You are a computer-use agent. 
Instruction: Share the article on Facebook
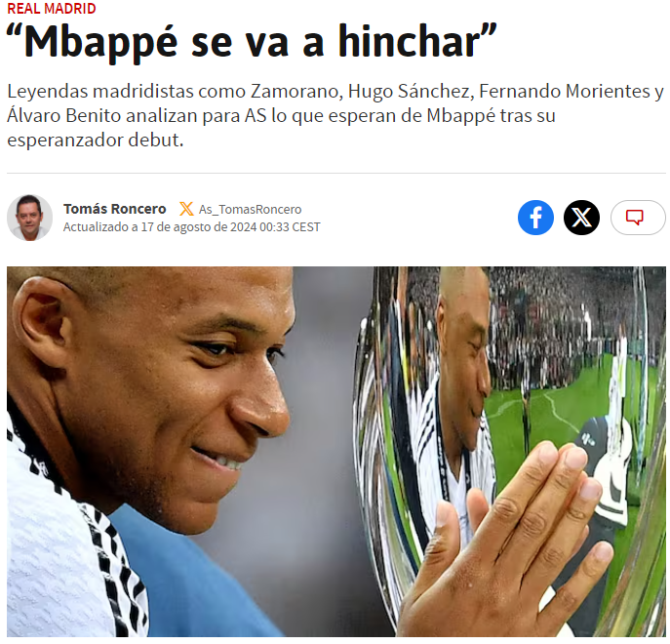coord(535,218)
